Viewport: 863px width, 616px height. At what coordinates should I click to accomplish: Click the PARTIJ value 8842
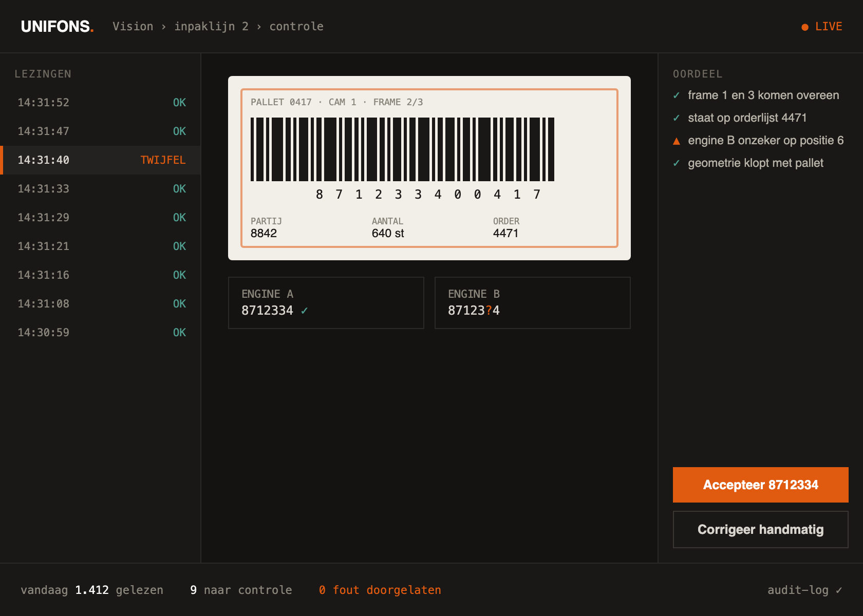tap(264, 234)
